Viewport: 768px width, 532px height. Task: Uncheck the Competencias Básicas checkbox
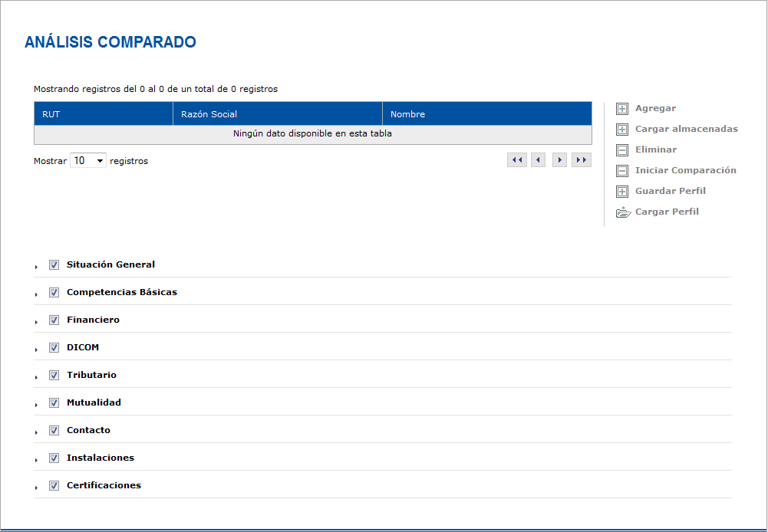tap(54, 292)
